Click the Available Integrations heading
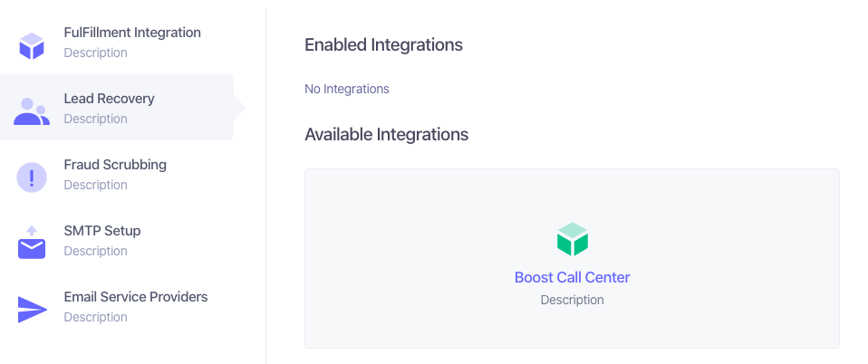868x364 pixels. tap(386, 134)
